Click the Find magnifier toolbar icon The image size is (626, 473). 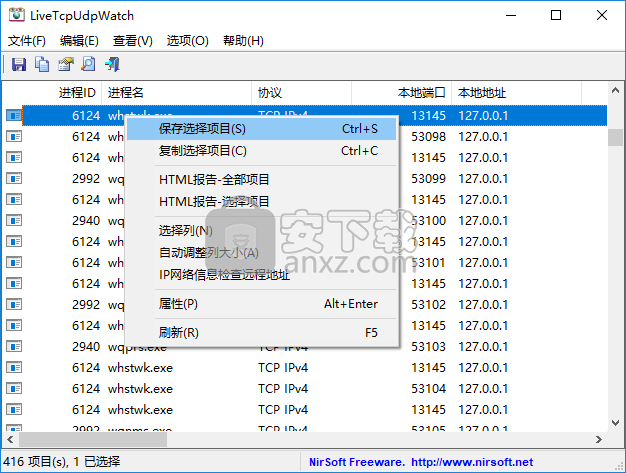(88, 64)
